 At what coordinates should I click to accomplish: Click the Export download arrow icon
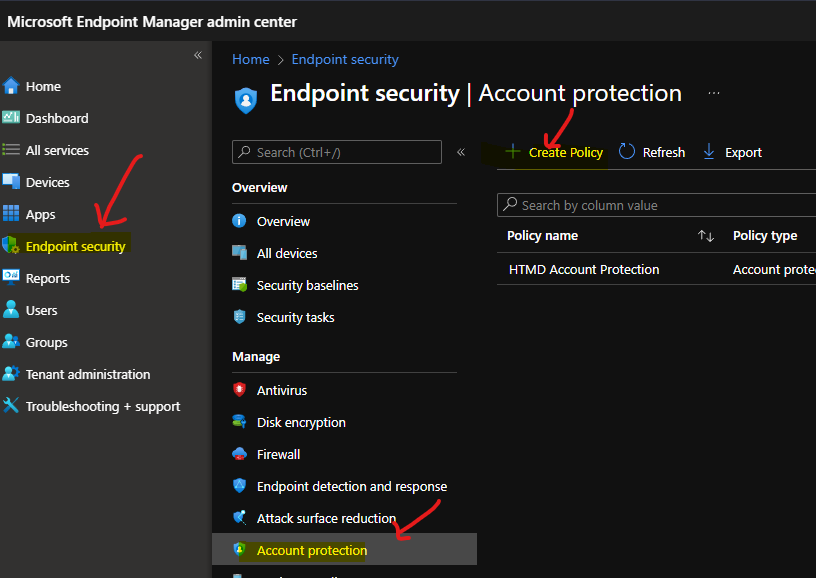pos(709,152)
